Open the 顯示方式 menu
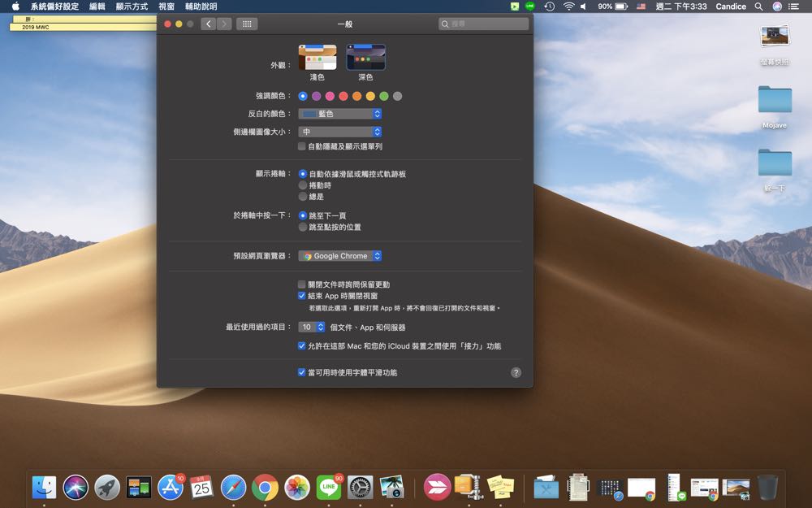Viewport: 812px width, 508px height. pyautogui.click(x=132, y=7)
